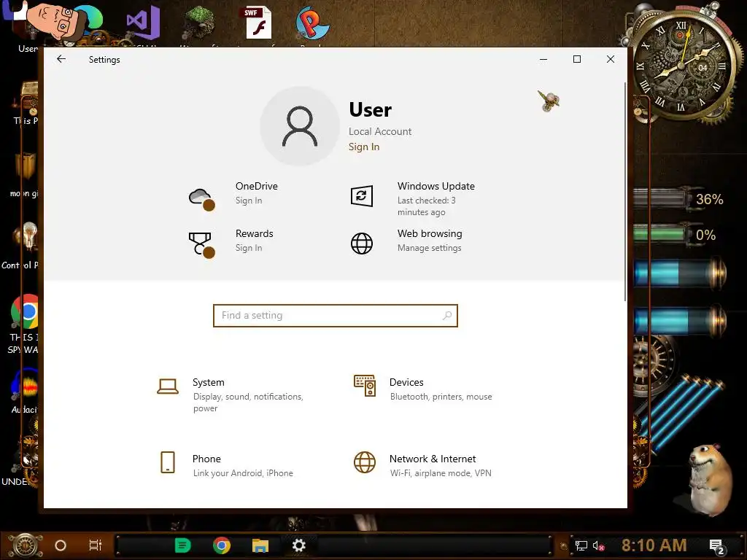Open Task View on the taskbar

coord(96,545)
